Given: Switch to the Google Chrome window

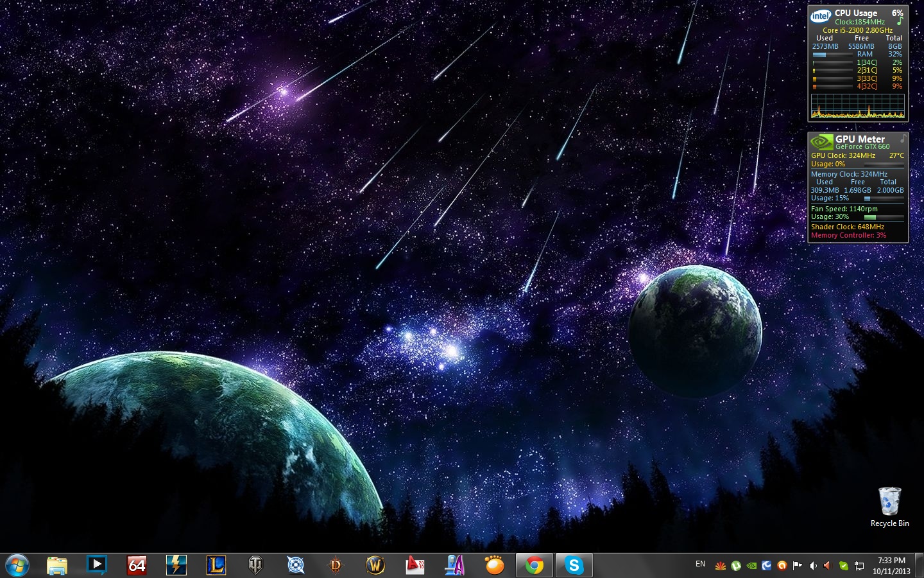Looking at the screenshot, I should (x=535, y=566).
